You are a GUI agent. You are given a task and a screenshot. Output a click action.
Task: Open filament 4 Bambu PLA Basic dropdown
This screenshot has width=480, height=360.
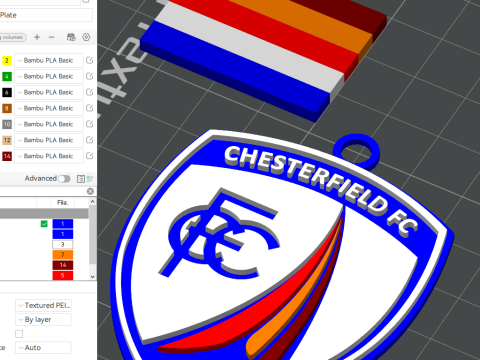tap(49, 76)
